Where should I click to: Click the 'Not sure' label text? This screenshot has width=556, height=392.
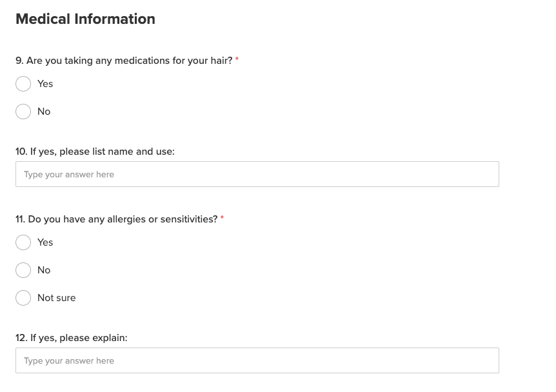tap(56, 298)
